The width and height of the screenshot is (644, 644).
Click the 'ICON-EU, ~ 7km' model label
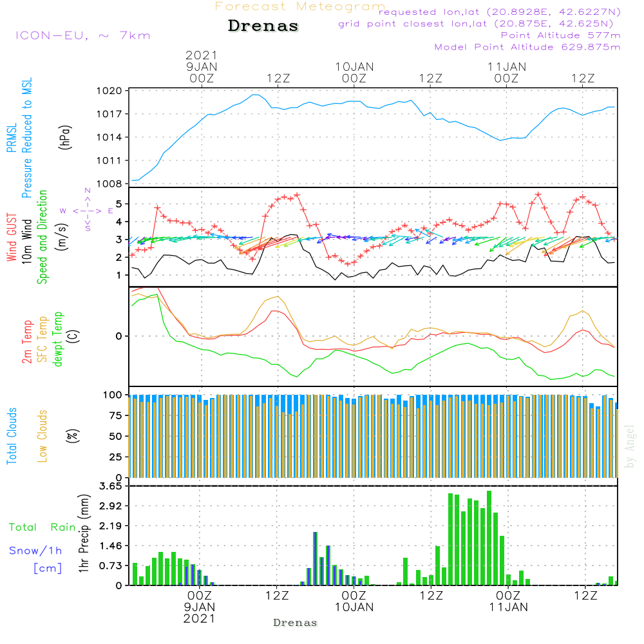click(83, 35)
